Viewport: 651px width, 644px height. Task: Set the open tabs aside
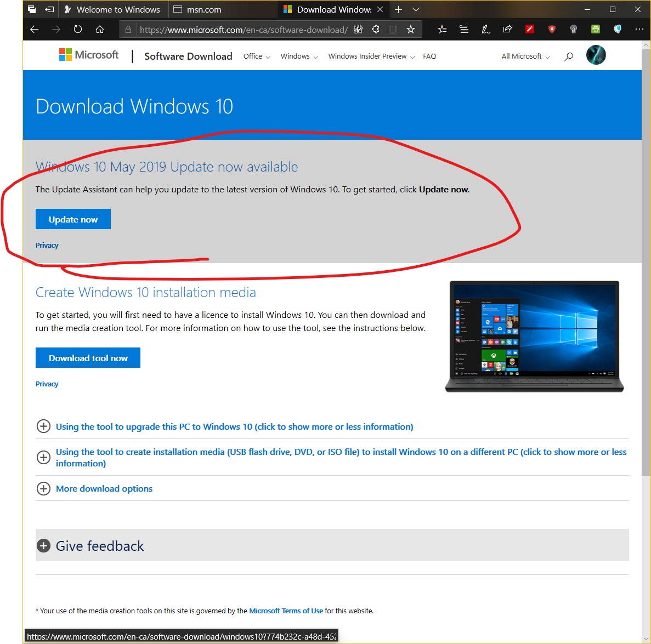pyautogui.click(x=49, y=9)
